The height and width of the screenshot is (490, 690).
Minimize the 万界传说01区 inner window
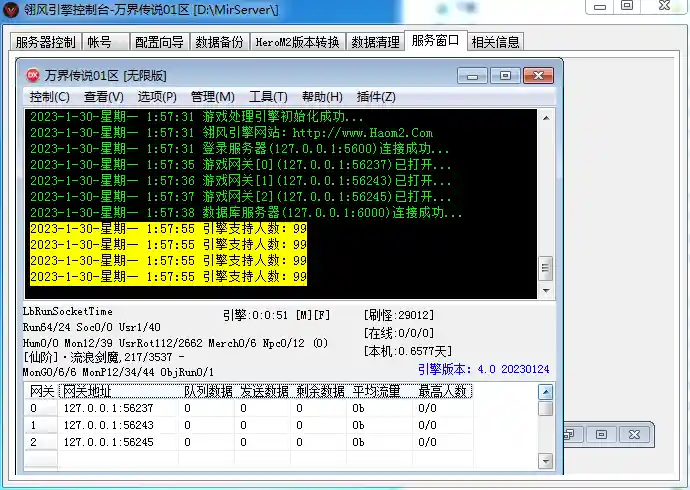coord(472,76)
